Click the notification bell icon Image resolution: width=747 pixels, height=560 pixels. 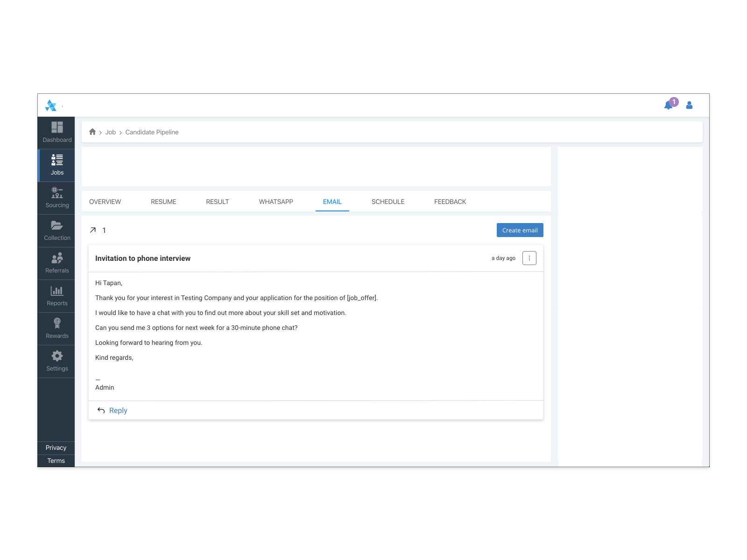click(x=669, y=105)
